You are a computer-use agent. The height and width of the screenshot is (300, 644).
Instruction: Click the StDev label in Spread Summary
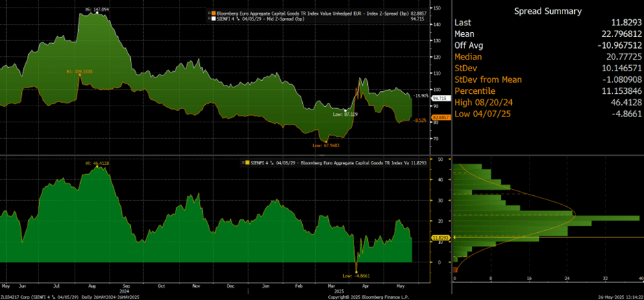coord(466,68)
